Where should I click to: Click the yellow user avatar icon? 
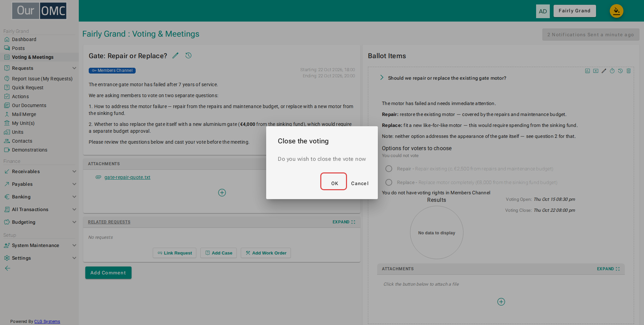(616, 11)
